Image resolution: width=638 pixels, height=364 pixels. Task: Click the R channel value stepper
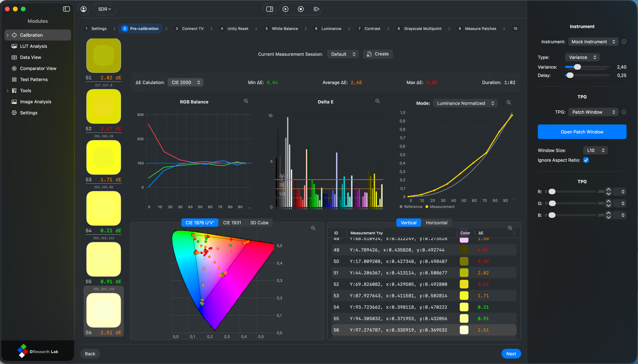click(608, 192)
